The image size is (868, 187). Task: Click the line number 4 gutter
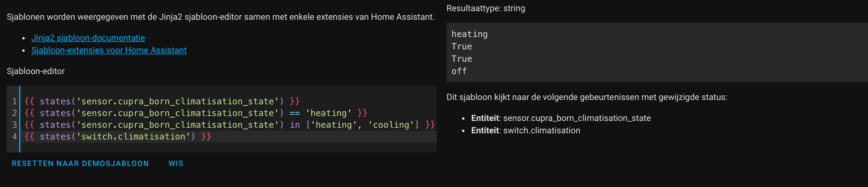[x=14, y=137]
